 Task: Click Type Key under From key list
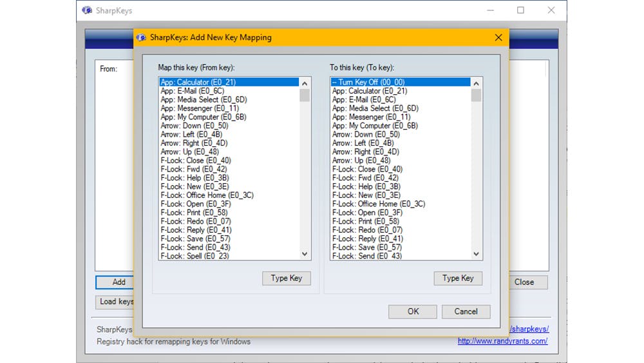coord(287,279)
